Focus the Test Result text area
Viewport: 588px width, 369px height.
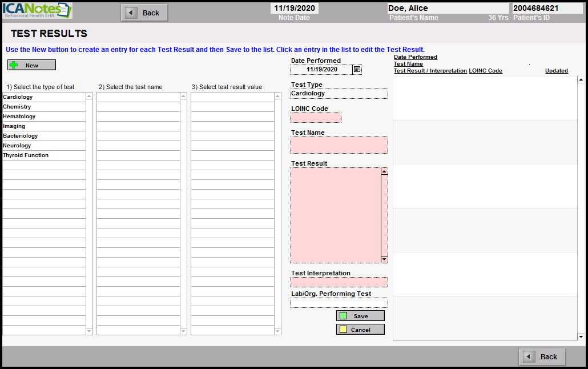pyautogui.click(x=336, y=215)
